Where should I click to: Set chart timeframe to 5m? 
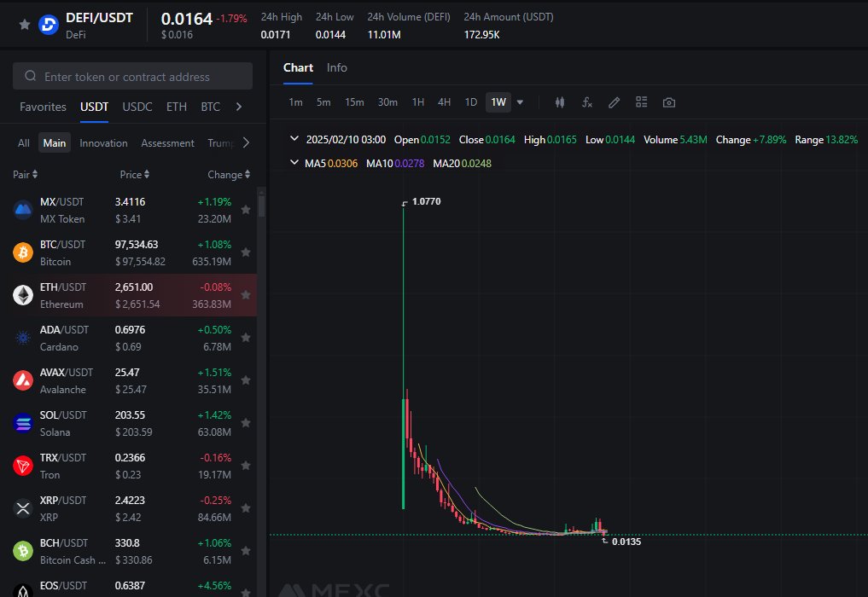[x=323, y=102]
